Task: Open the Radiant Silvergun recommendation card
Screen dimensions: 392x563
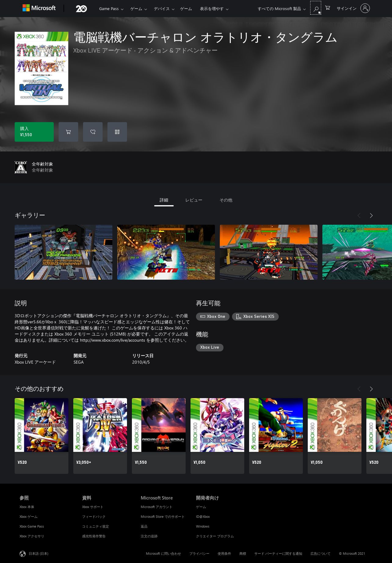Action: coord(159,436)
